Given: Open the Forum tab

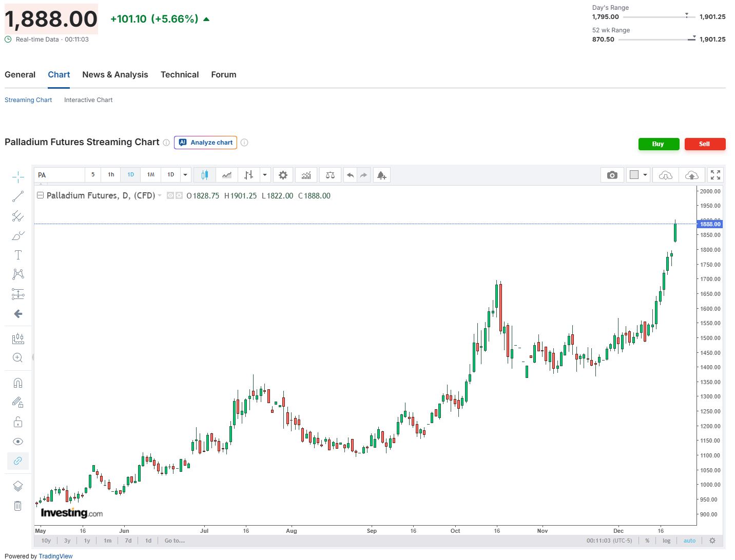Looking at the screenshot, I should coord(224,74).
